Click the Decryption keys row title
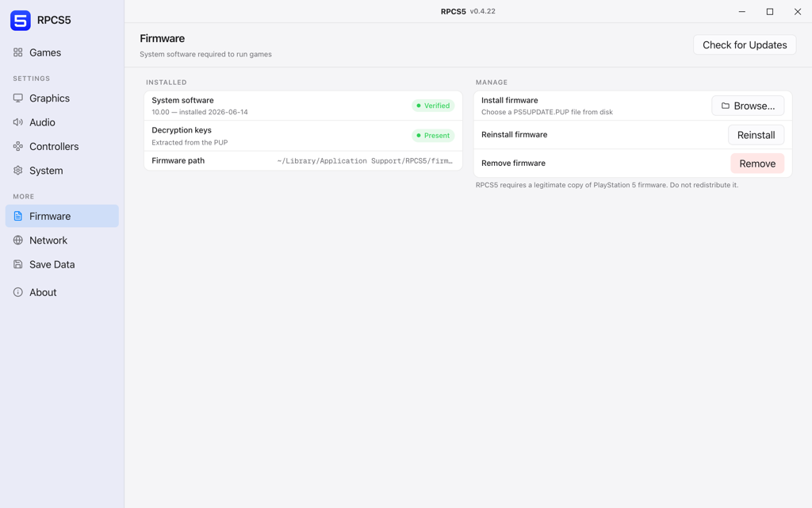The image size is (812, 508). click(x=182, y=130)
